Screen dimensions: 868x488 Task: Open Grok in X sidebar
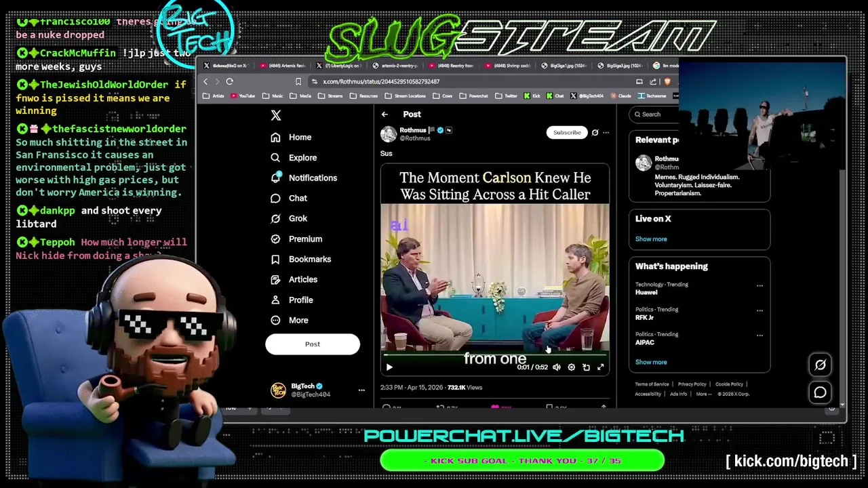point(289,218)
